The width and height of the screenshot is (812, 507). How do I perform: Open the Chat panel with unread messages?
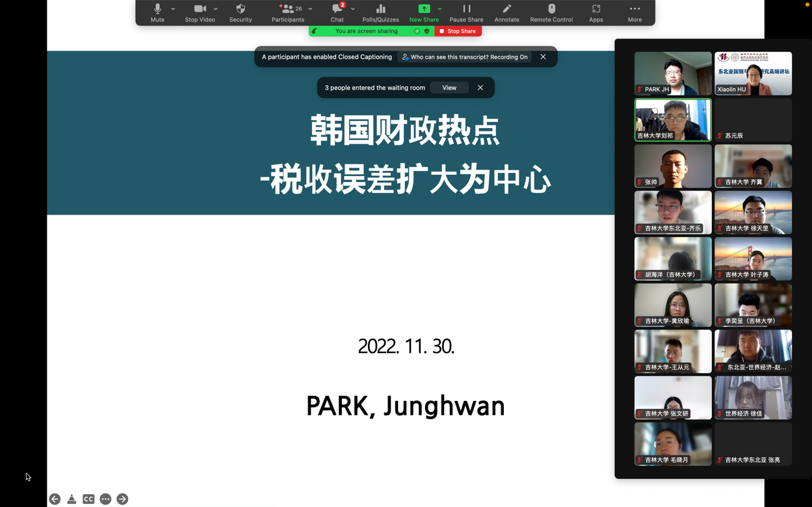click(337, 12)
